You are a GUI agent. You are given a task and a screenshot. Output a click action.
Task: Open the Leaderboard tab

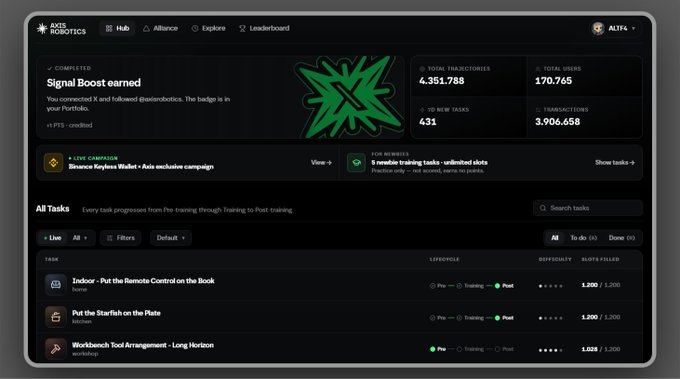264,28
